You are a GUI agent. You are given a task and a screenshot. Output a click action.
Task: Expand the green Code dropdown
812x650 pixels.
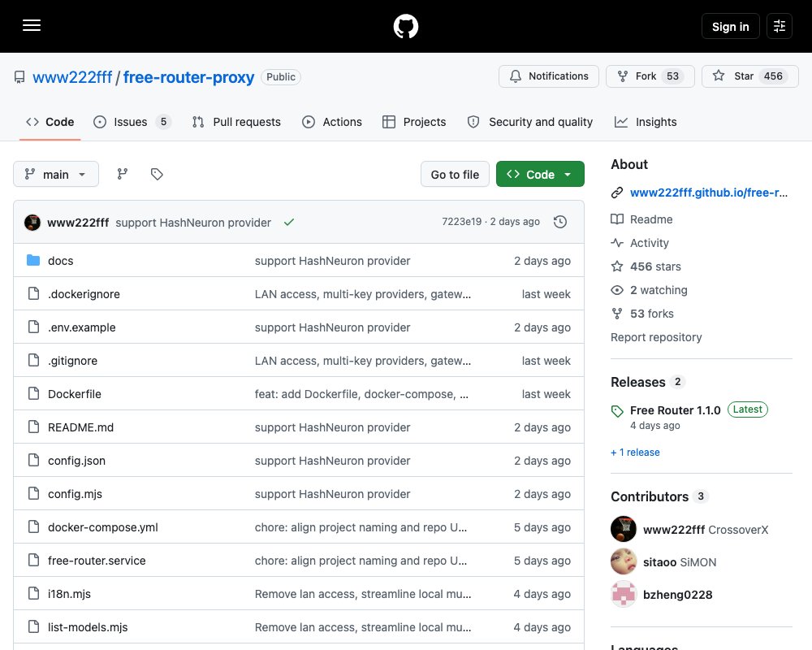(x=540, y=174)
